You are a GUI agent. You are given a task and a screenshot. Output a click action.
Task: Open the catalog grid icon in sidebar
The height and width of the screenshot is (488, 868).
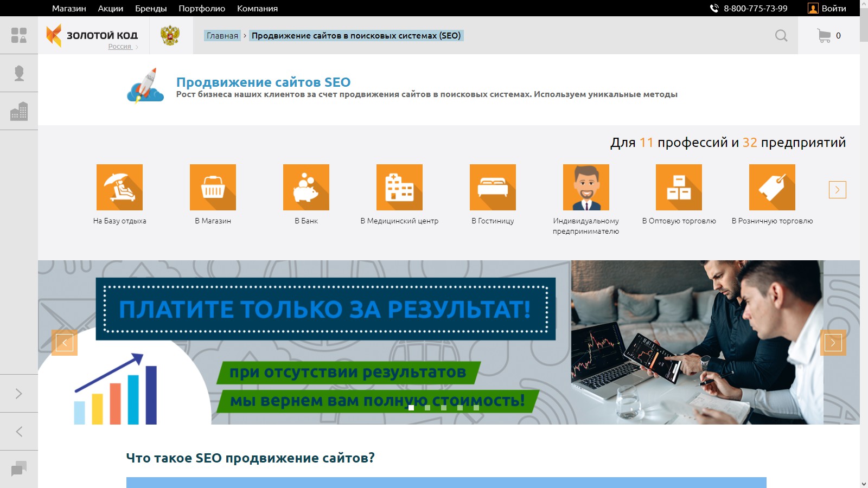tap(19, 35)
